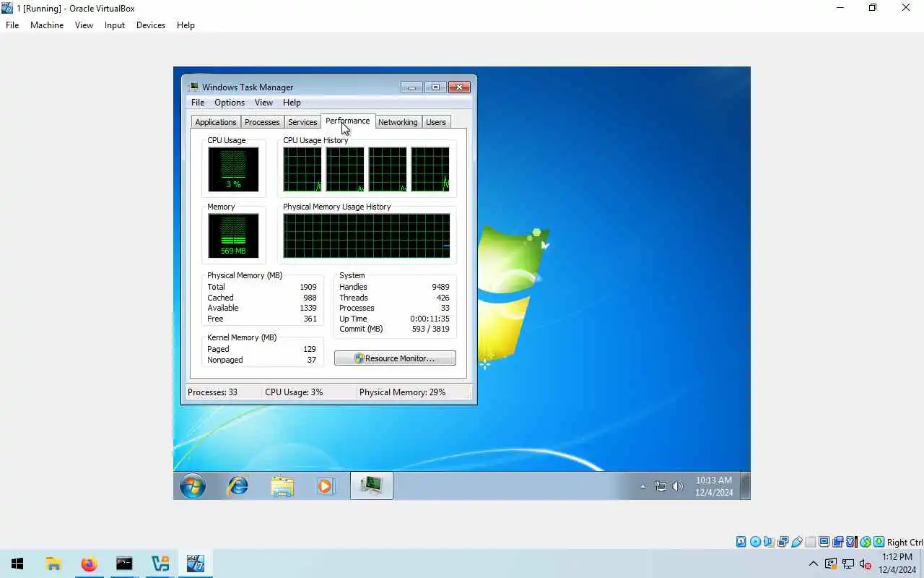
Task: Click the Task Manager title bar icon
Action: [x=193, y=87]
